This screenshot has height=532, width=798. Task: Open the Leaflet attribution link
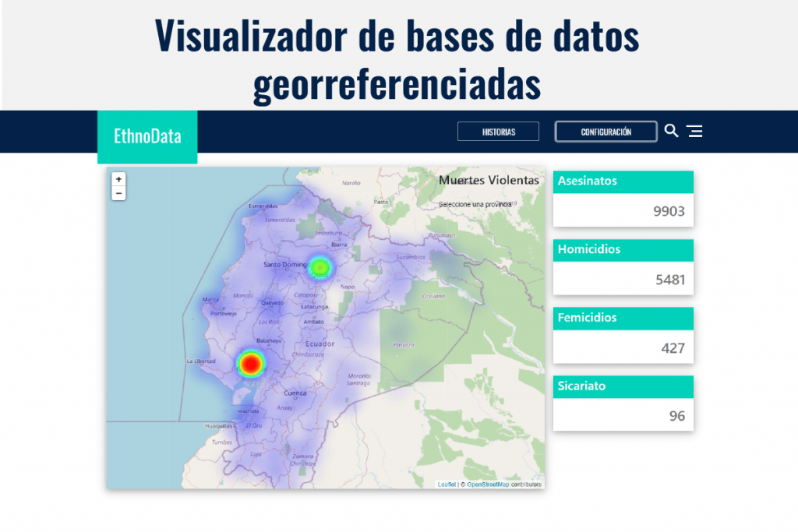447,484
